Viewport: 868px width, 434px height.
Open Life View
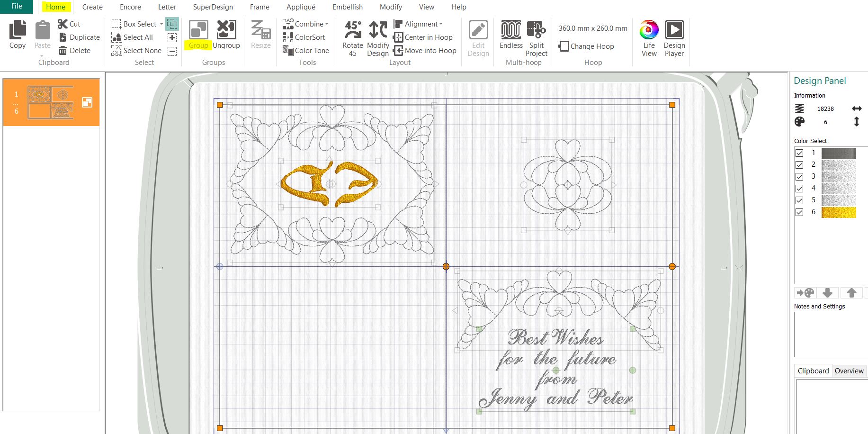(x=649, y=38)
